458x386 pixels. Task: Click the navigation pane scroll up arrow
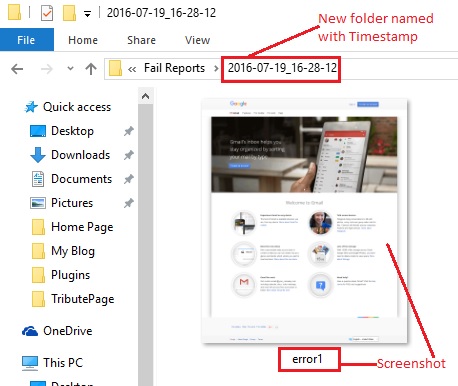pos(145,96)
